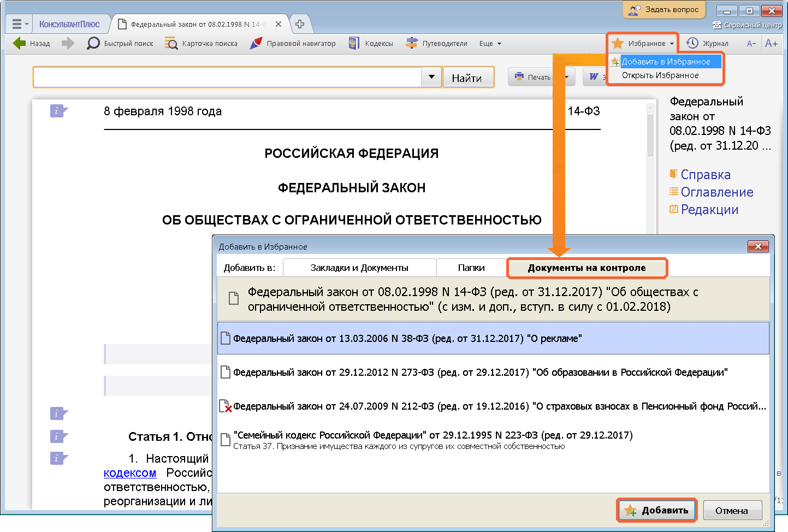The image size is (788, 532).
Task: Open Quick search (Быстрый поиск)
Action: (x=120, y=43)
